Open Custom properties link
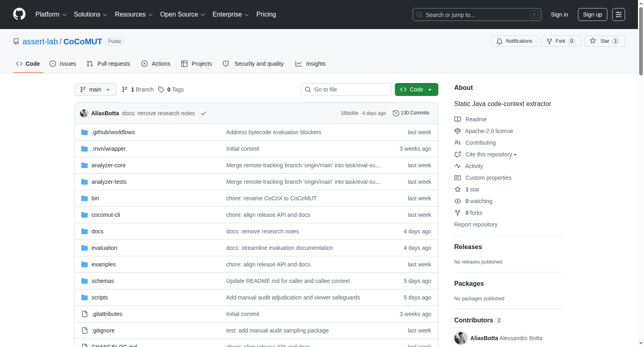The image size is (644, 347). coord(488,178)
